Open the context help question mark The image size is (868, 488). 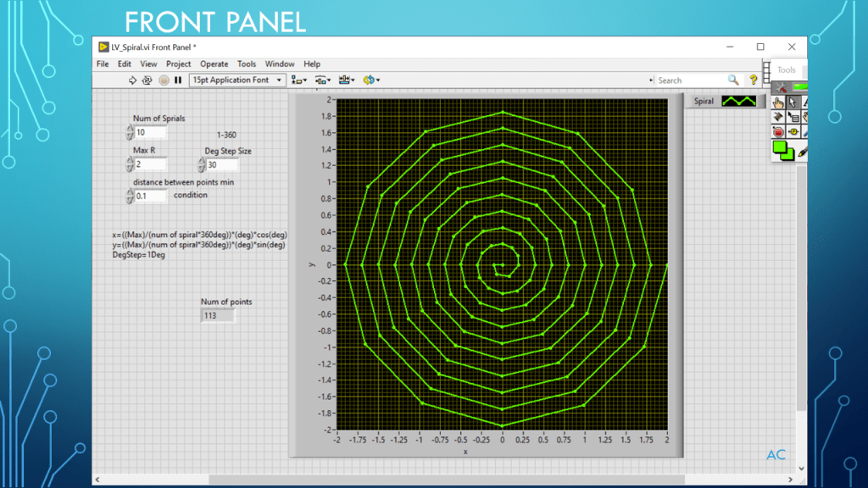click(753, 80)
